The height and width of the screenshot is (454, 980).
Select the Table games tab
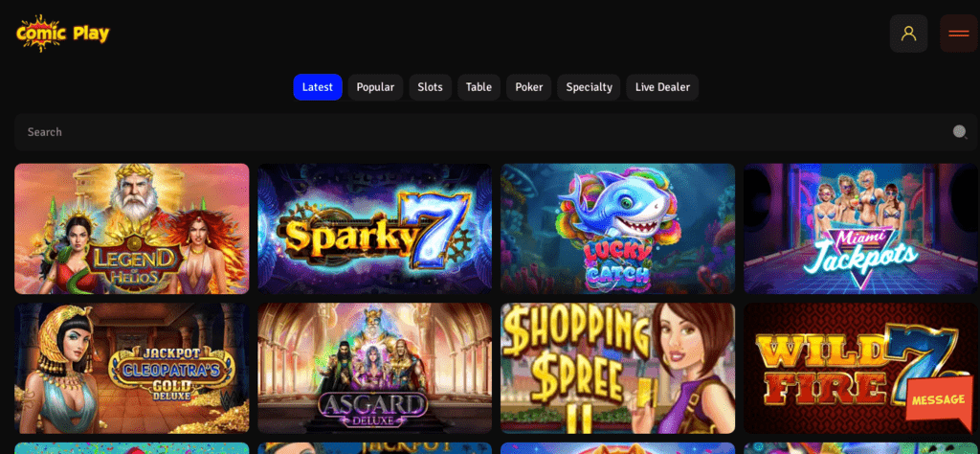479,87
